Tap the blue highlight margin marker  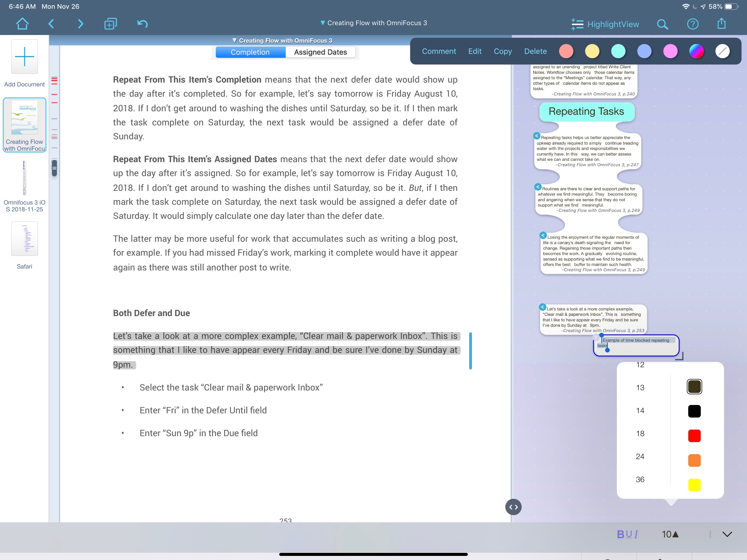470,351
